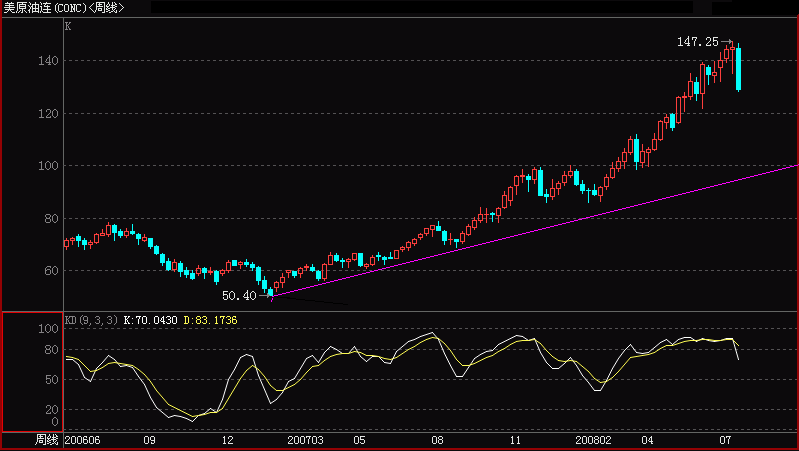Click the 12 month marker on the time axis

pyautogui.click(x=227, y=440)
